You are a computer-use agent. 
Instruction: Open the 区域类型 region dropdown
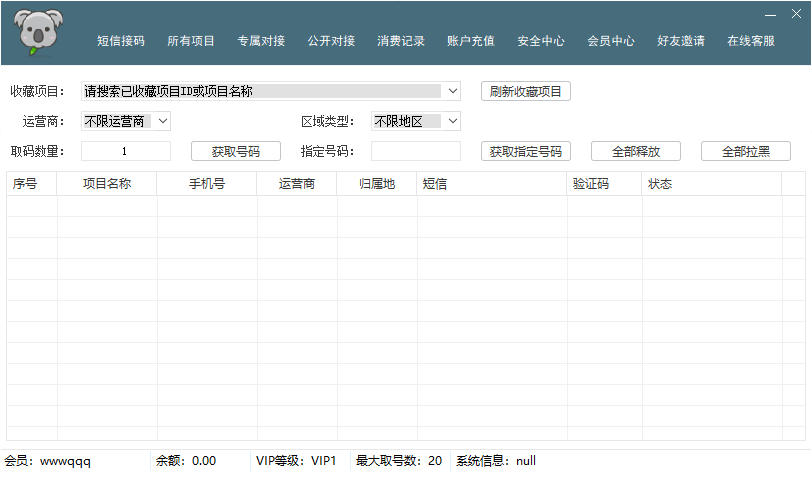click(453, 121)
